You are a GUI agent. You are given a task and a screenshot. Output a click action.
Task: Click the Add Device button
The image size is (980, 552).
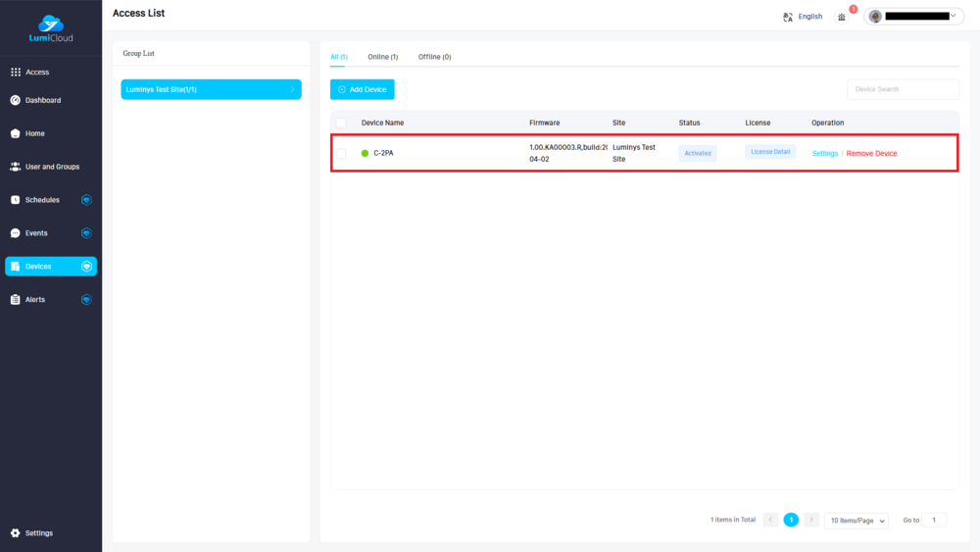(x=362, y=89)
